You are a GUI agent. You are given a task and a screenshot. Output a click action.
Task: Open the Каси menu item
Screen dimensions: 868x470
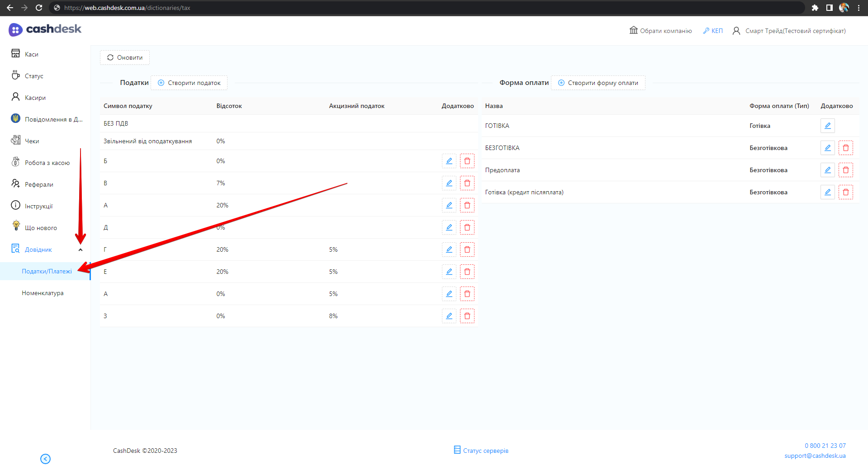coord(31,54)
